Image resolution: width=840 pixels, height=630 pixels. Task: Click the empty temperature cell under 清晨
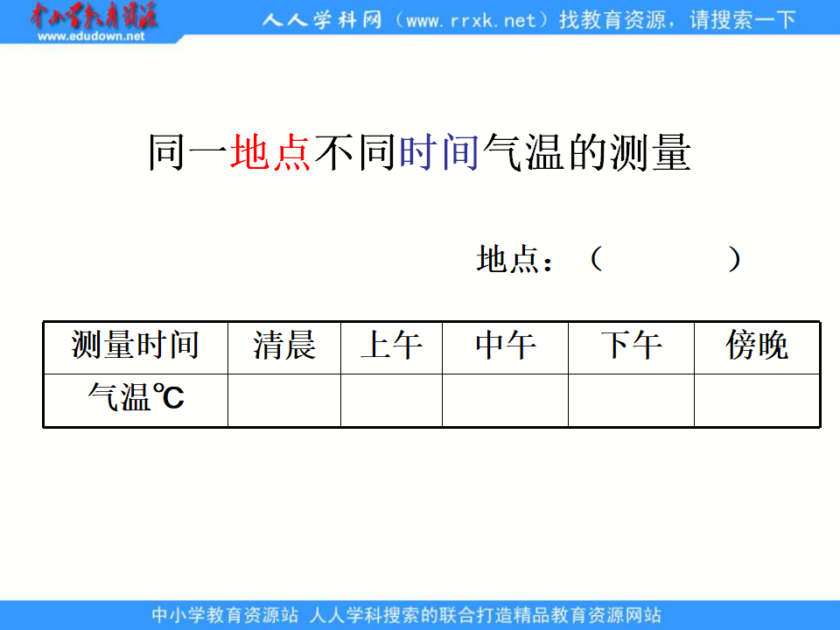point(284,400)
